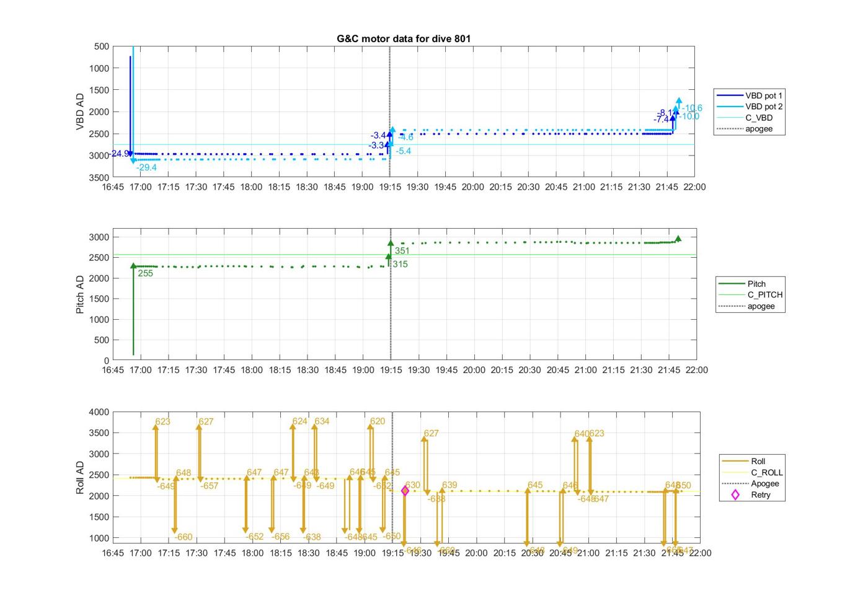The image size is (868, 611).
Task: Click the title 'G&C motor data for dive 801'
Action: point(404,38)
